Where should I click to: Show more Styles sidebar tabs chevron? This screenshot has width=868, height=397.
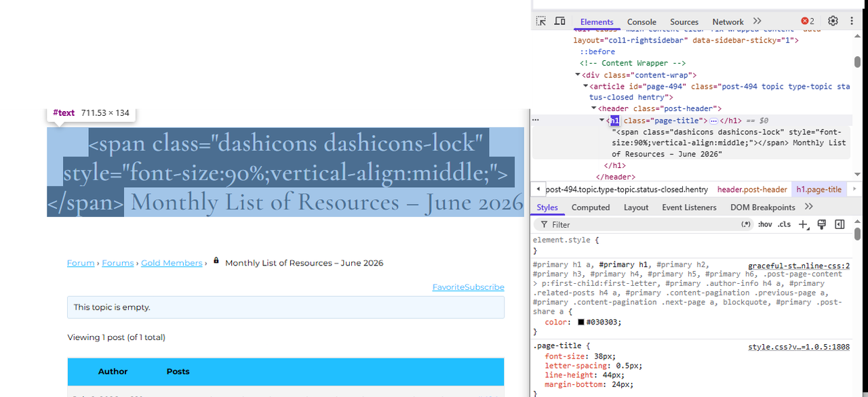pyautogui.click(x=808, y=207)
